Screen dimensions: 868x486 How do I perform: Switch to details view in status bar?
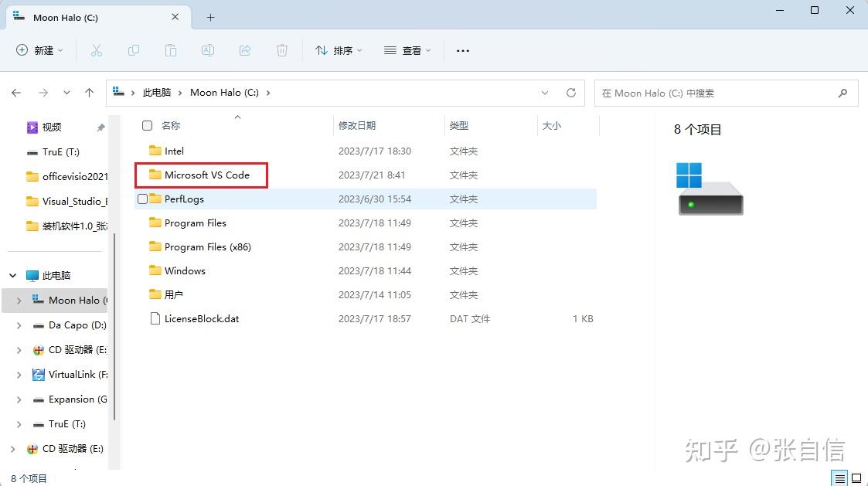tap(839, 478)
